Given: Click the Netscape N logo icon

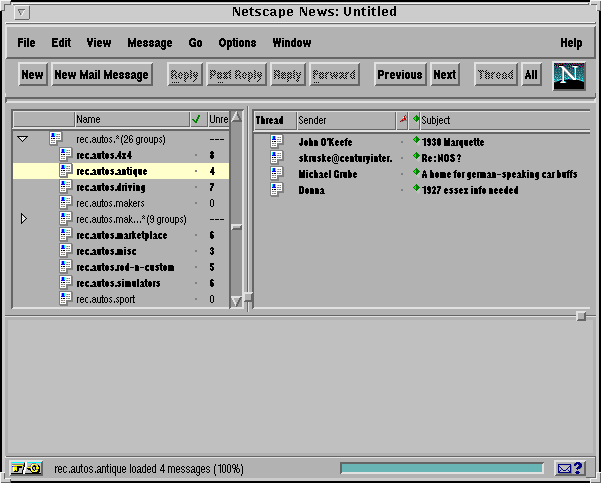Looking at the screenshot, I should point(569,76).
